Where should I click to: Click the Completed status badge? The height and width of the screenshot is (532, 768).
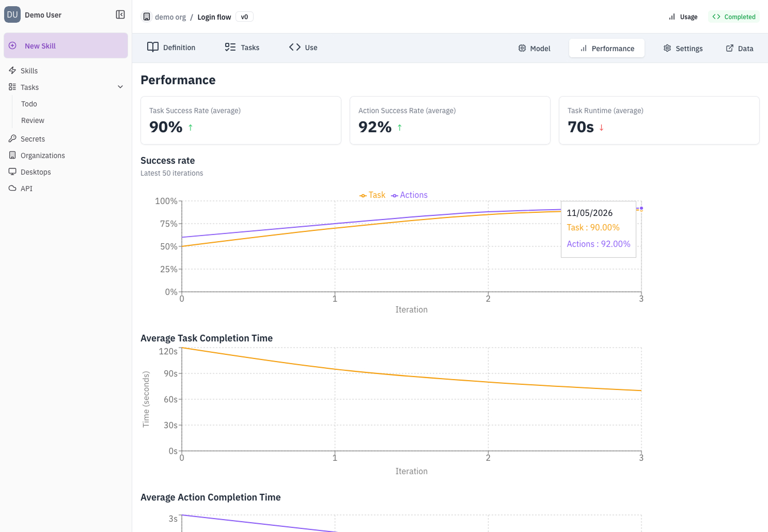[734, 17]
